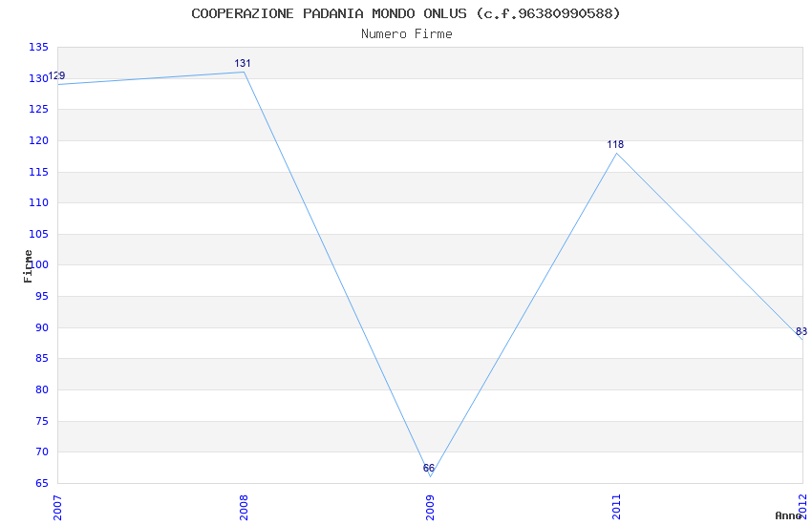Select the data label 118
Viewport: 812px width, 525px height.
[615, 144]
